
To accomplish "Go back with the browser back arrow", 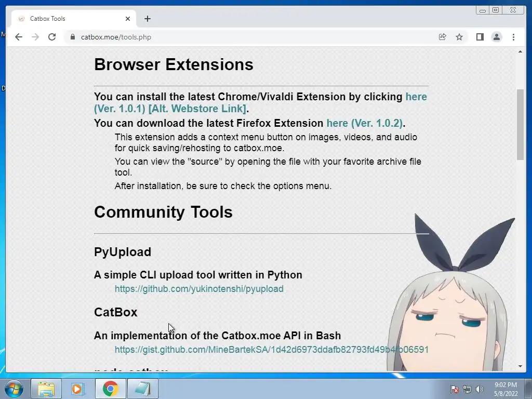I will pos(19,37).
